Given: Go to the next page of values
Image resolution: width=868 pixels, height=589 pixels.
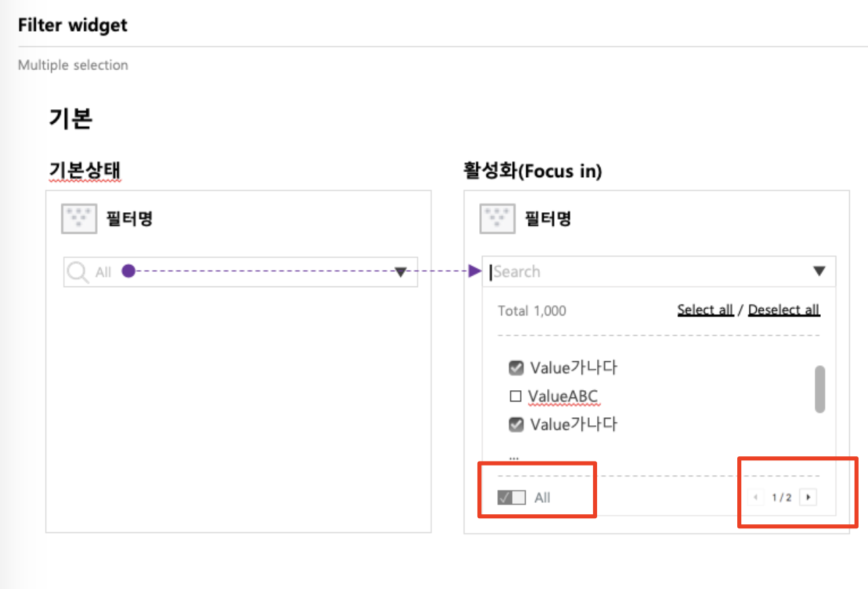Looking at the screenshot, I should (x=808, y=497).
